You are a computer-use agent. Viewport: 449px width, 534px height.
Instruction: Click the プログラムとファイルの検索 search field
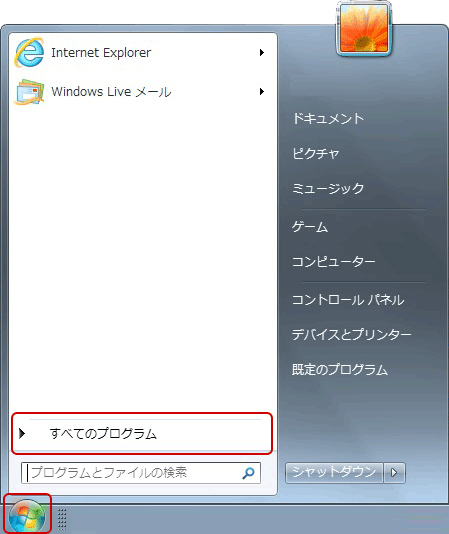(141, 473)
